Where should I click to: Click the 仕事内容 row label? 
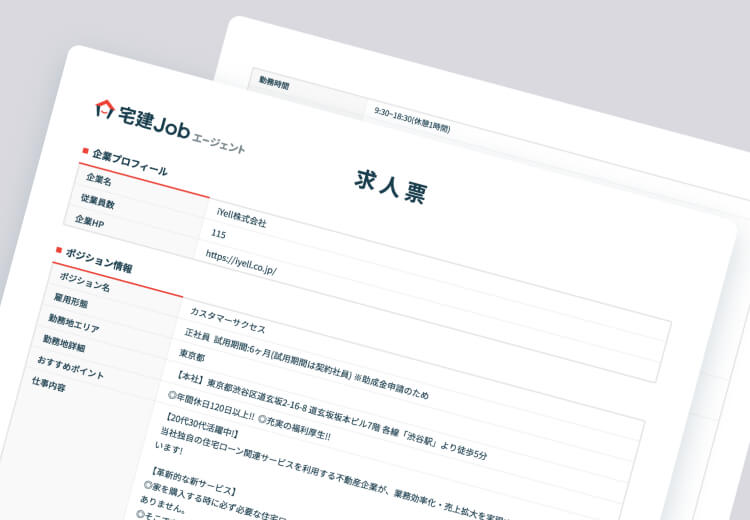click(50, 384)
